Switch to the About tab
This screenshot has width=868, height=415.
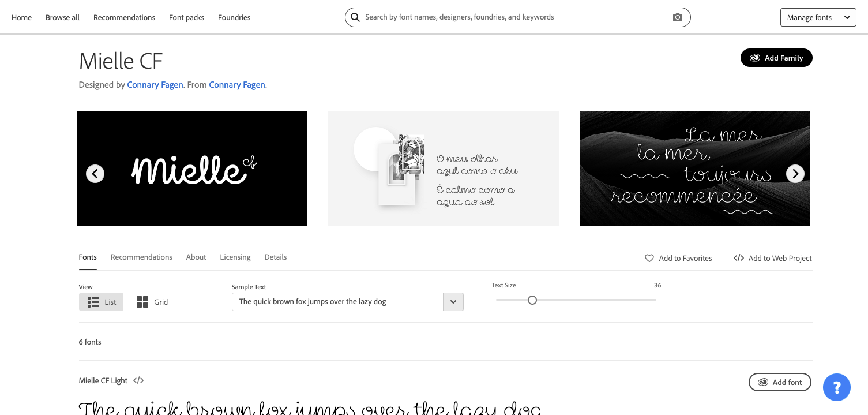[196, 257]
